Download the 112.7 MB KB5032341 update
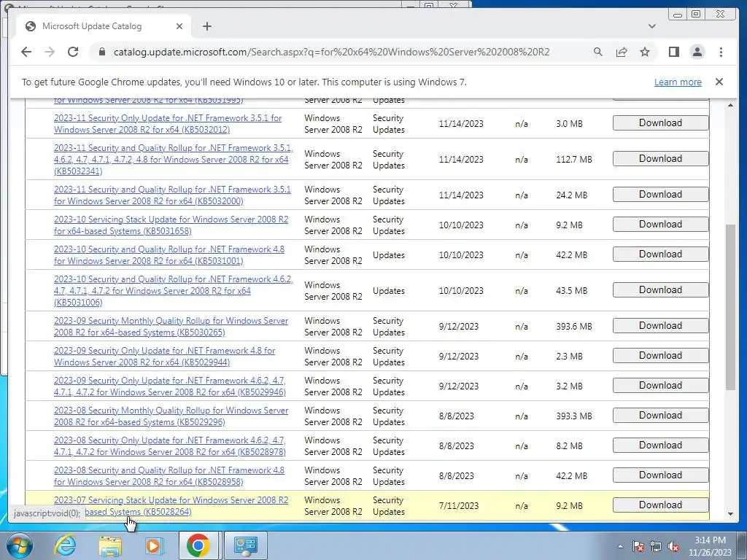 coord(660,158)
